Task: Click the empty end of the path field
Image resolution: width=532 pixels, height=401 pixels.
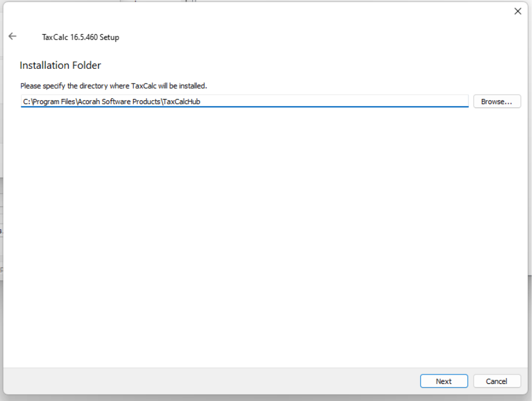Action: 353,102
